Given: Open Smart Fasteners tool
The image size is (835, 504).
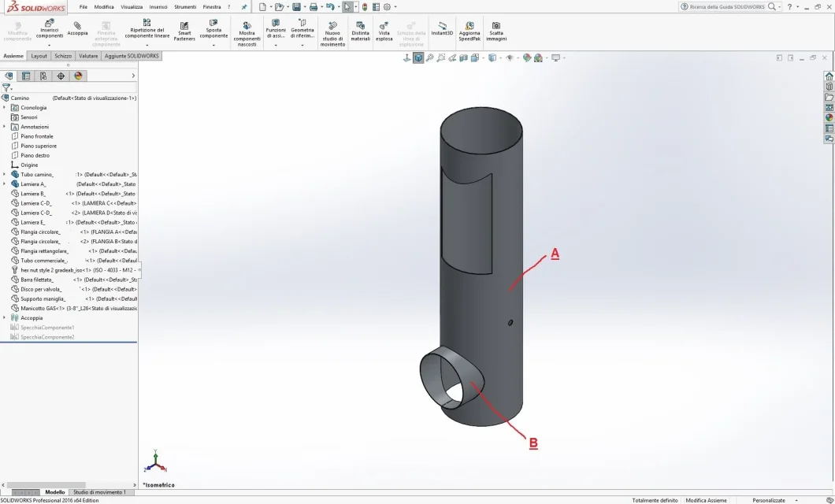Looking at the screenshot, I should 184,31.
